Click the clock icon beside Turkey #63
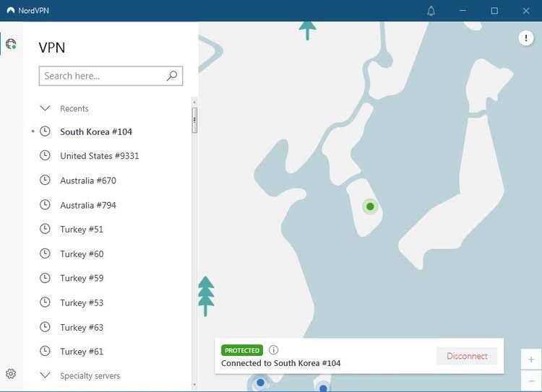This screenshot has height=392, width=542. [x=45, y=327]
